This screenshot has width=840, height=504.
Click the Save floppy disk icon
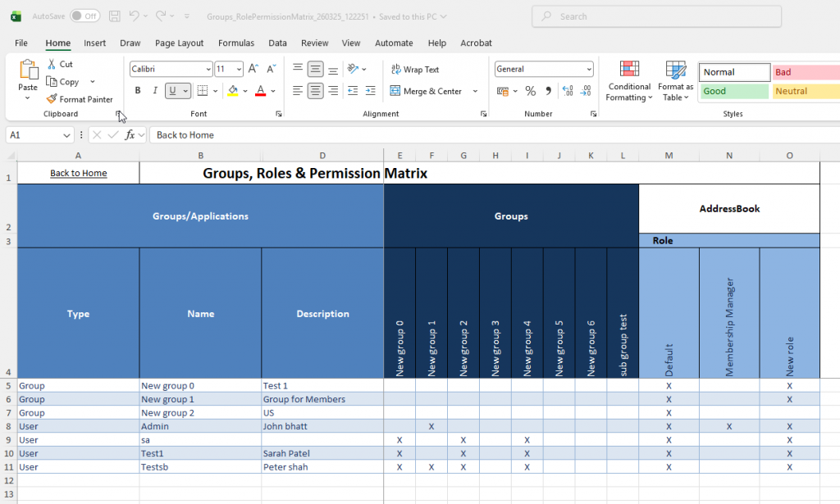pos(114,16)
